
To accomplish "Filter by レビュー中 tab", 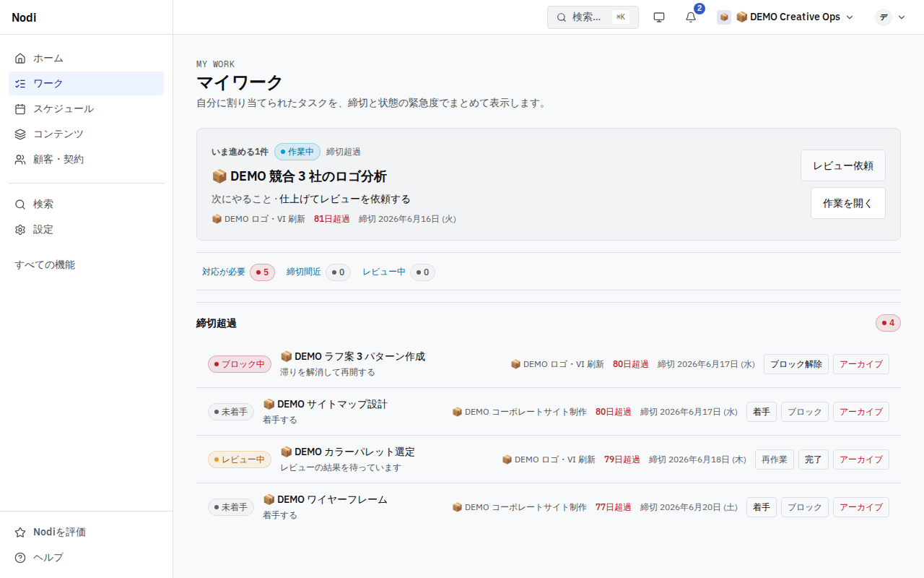I will (x=398, y=272).
